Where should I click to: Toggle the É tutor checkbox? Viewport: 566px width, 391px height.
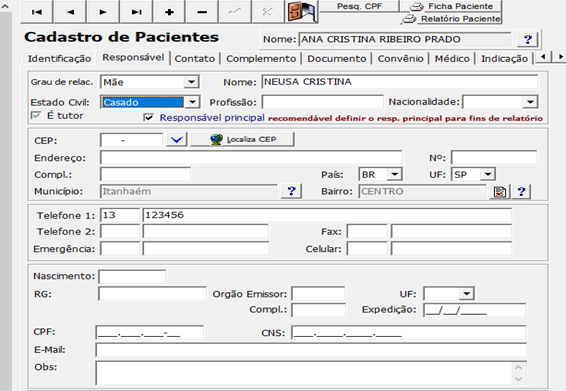coord(36,116)
